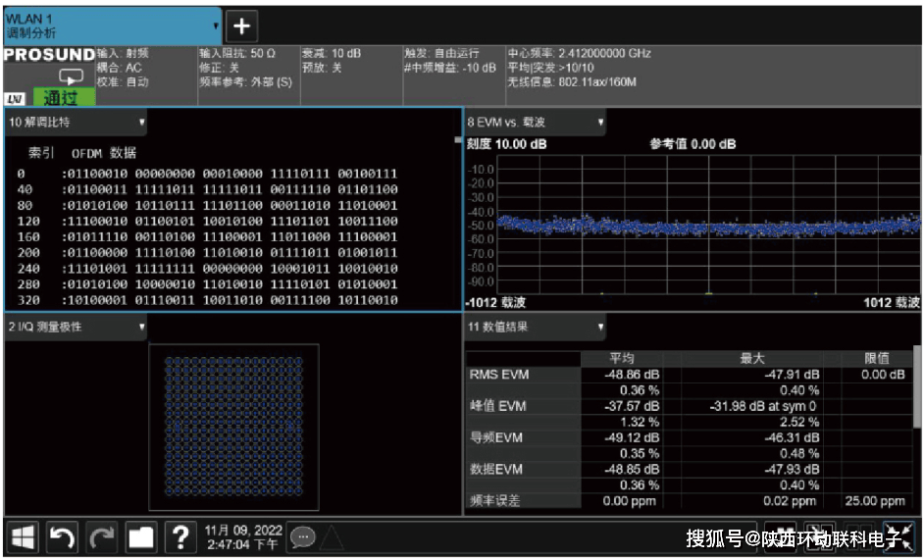Image resolution: width=924 pixels, height=560 pixels.
Task: Click the warning triangle icon in the bottom bar
Action: (x=331, y=537)
